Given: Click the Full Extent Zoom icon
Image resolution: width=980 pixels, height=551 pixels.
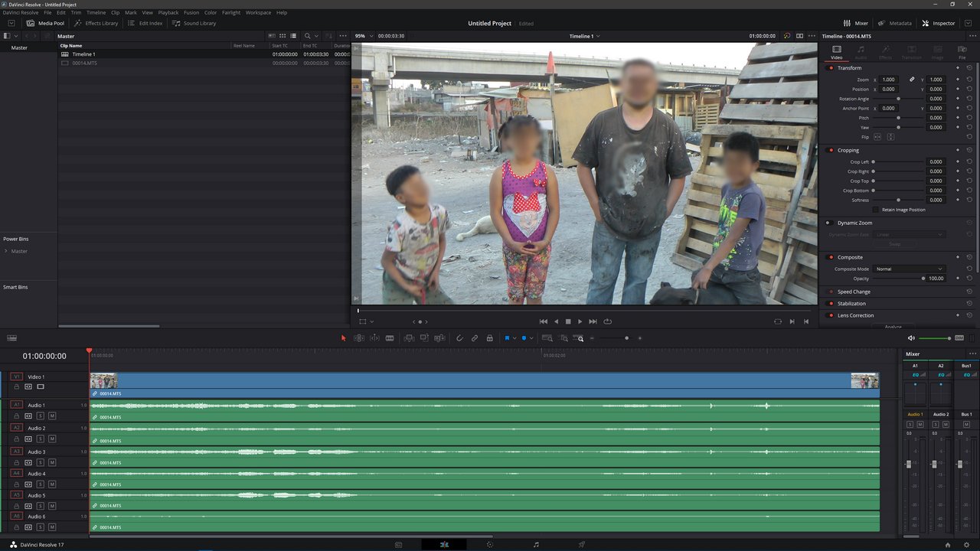Looking at the screenshot, I should click(x=547, y=337).
